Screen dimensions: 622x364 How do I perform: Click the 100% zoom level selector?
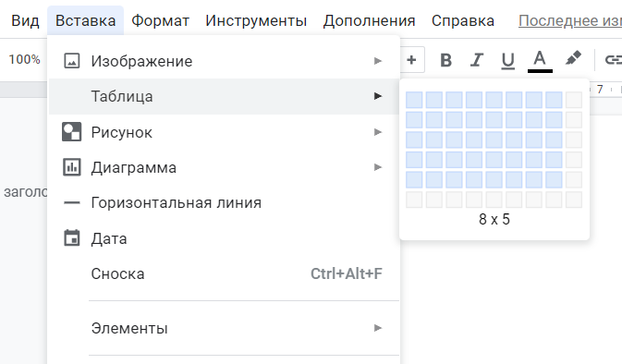[25, 59]
